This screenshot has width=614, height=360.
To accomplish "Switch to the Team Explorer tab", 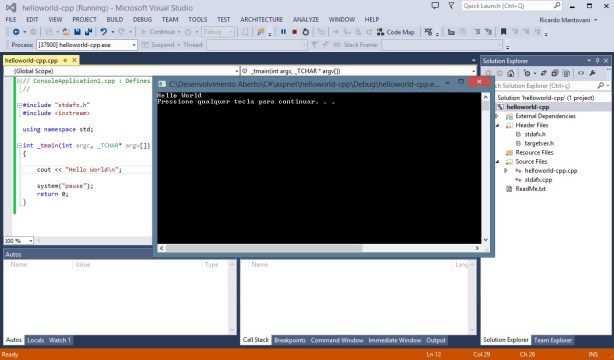I will [x=553, y=340].
